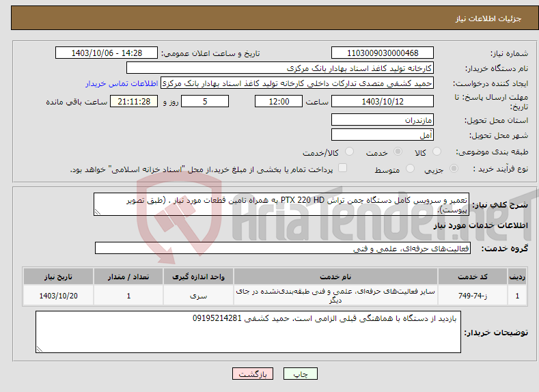This screenshot has height=392, width=539.
Task: Click the city field آمل
Action: (383, 135)
